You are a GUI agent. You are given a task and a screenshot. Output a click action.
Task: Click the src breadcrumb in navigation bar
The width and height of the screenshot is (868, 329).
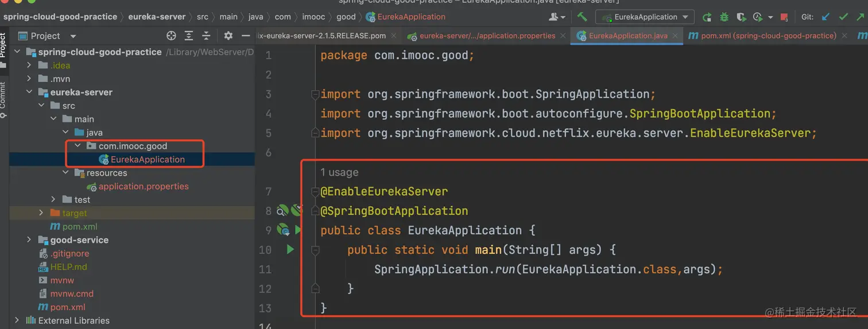coord(203,17)
